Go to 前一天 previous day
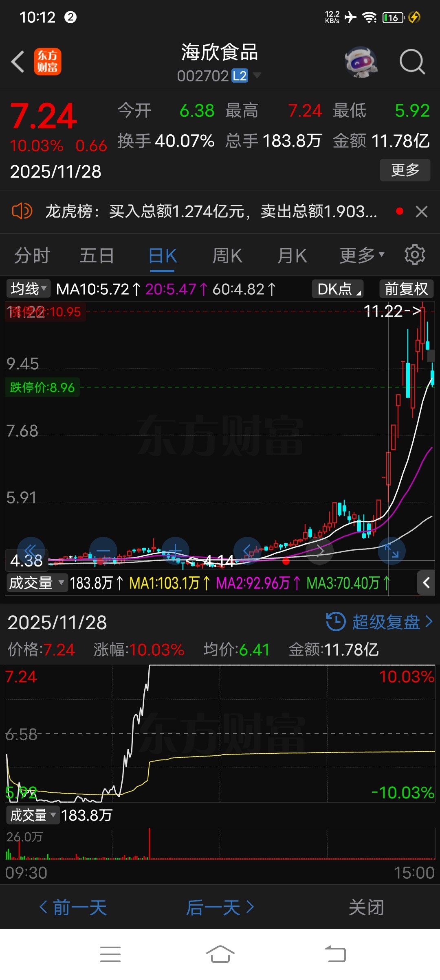440x980 pixels. [73, 907]
